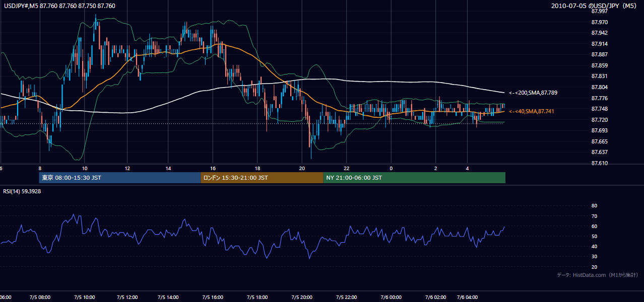Click RSI level 30 on the scale

coord(594,257)
